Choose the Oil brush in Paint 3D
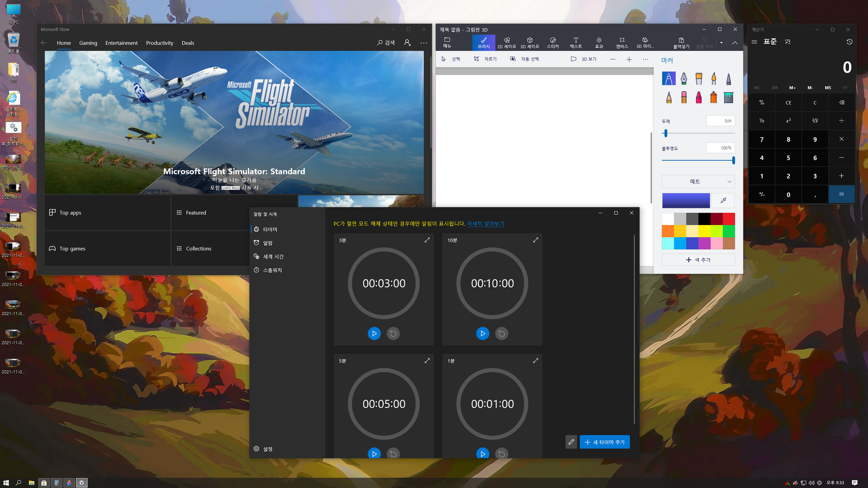The image size is (868, 488). point(698,78)
